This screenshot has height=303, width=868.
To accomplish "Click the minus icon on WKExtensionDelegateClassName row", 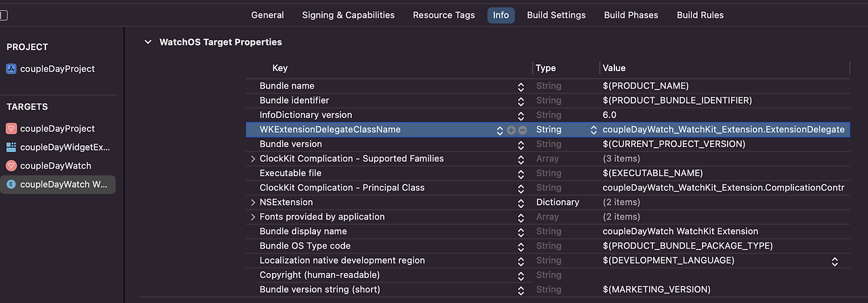I will (522, 130).
